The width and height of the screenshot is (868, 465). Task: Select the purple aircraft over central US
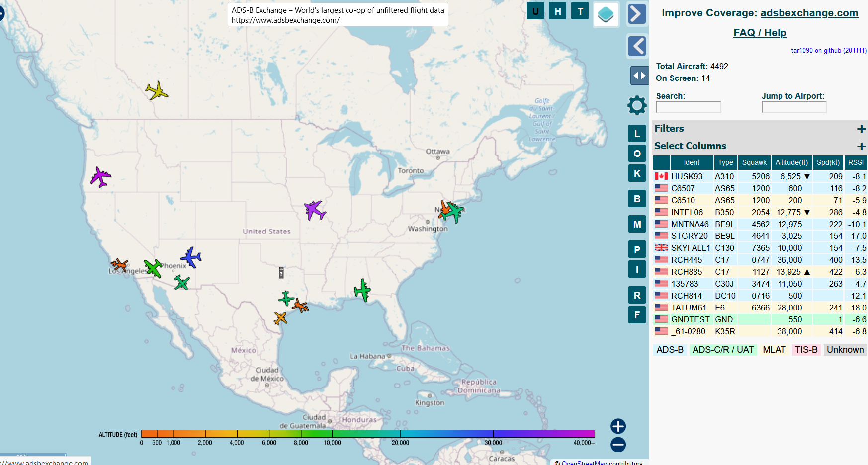[315, 210]
